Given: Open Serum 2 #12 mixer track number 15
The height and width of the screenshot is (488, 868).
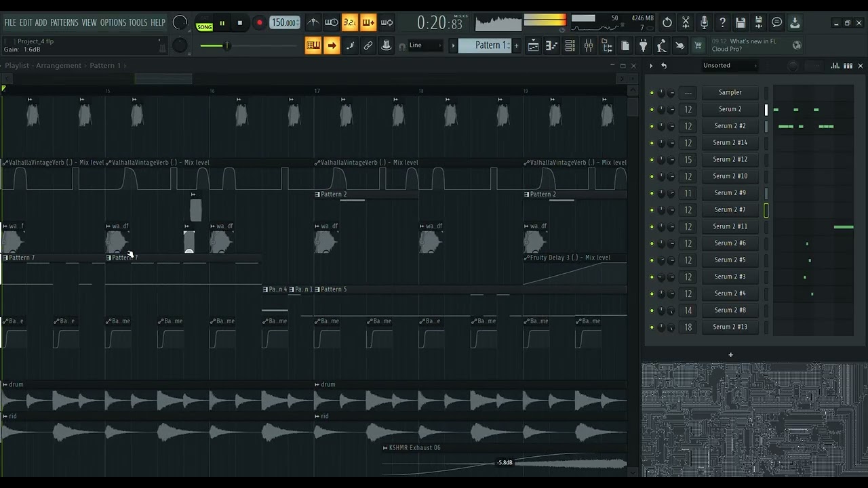Looking at the screenshot, I should [x=688, y=160].
